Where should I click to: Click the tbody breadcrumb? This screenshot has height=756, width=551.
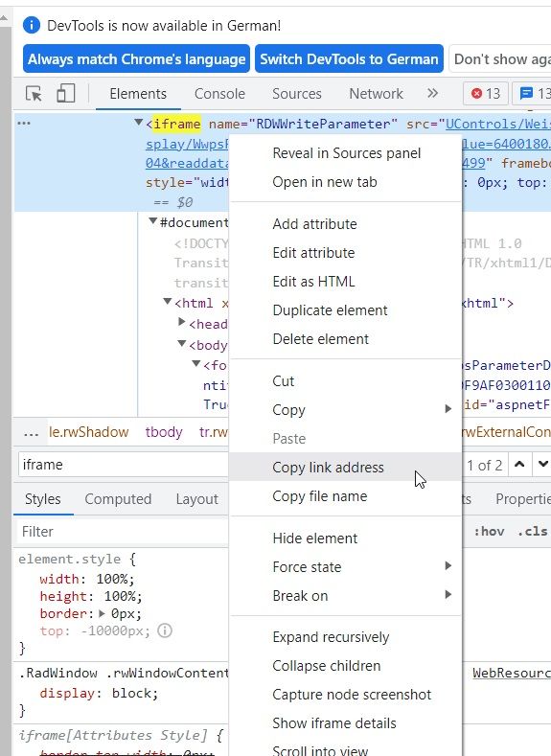click(164, 432)
